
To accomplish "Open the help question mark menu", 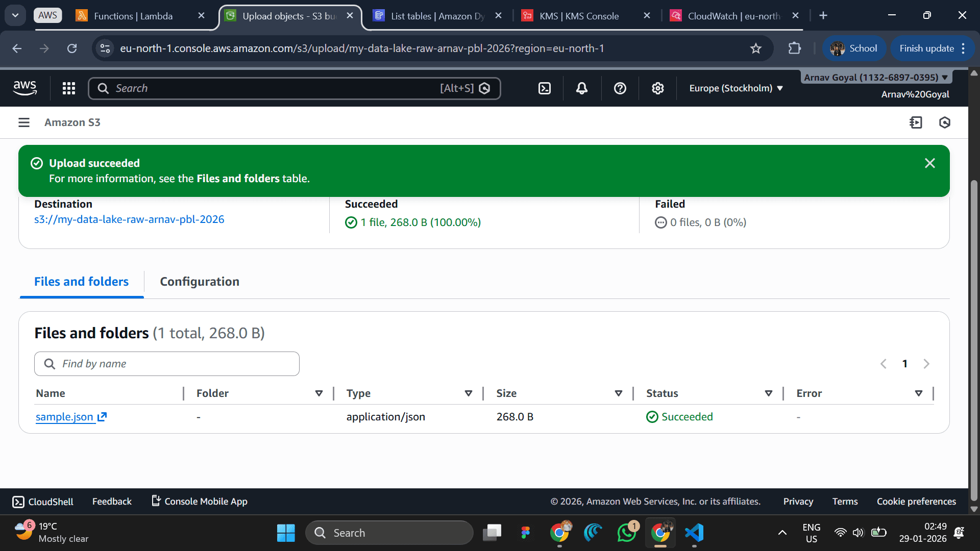I will point(620,88).
